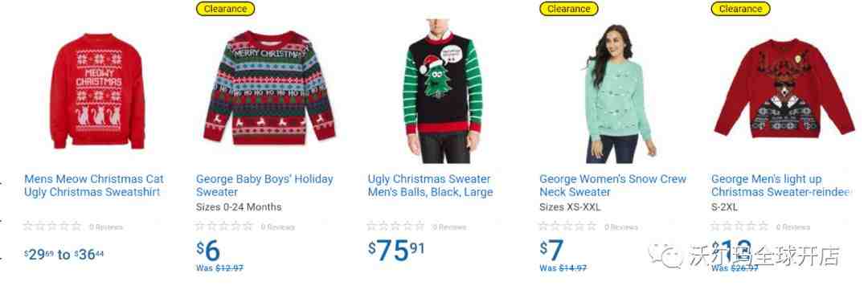Click the Clearance badge above the baby sweater
The width and height of the screenshot is (868, 294).
point(225,9)
